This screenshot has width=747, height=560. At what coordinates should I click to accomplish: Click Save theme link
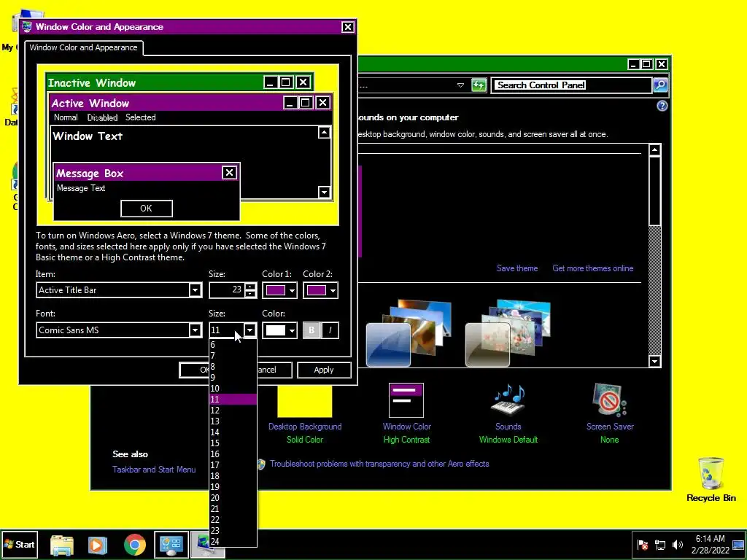click(x=517, y=268)
